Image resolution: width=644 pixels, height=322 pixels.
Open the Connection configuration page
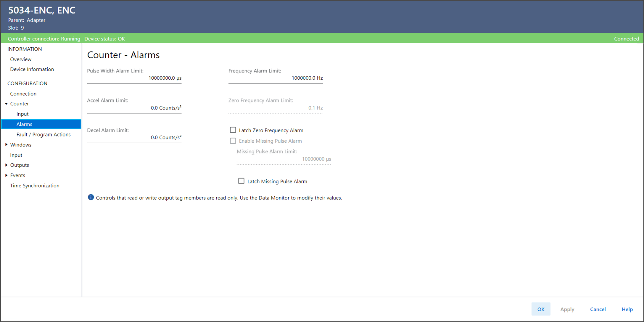23,94
